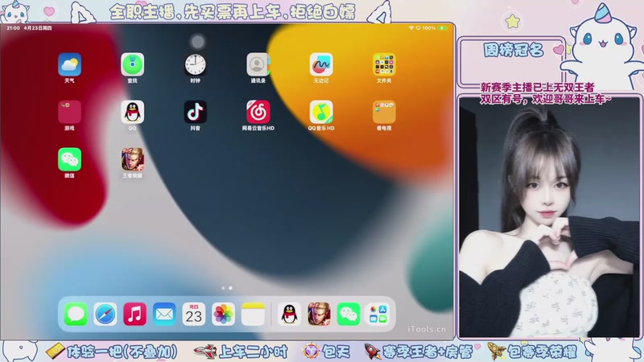Image resolution: width=644 pixels, height=362 pixels.
Task: Launch QQ from the home screen grid
Action: pos(132,112)
